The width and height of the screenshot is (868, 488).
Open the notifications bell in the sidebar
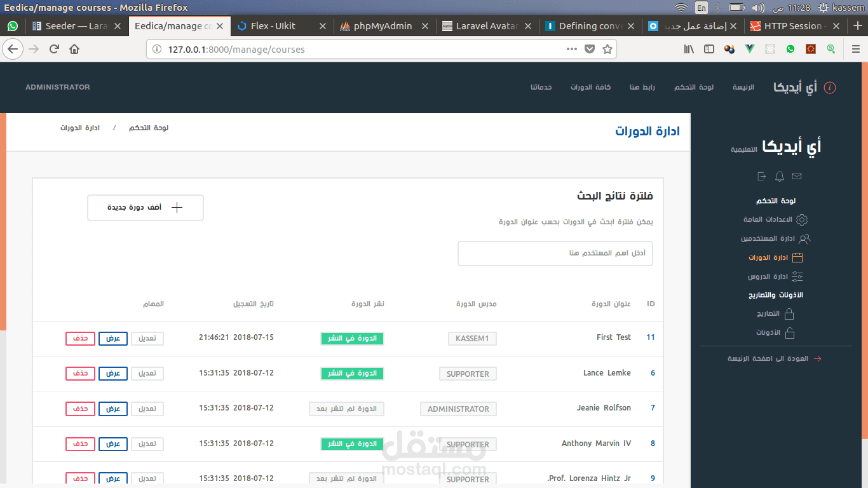(780, 176)
